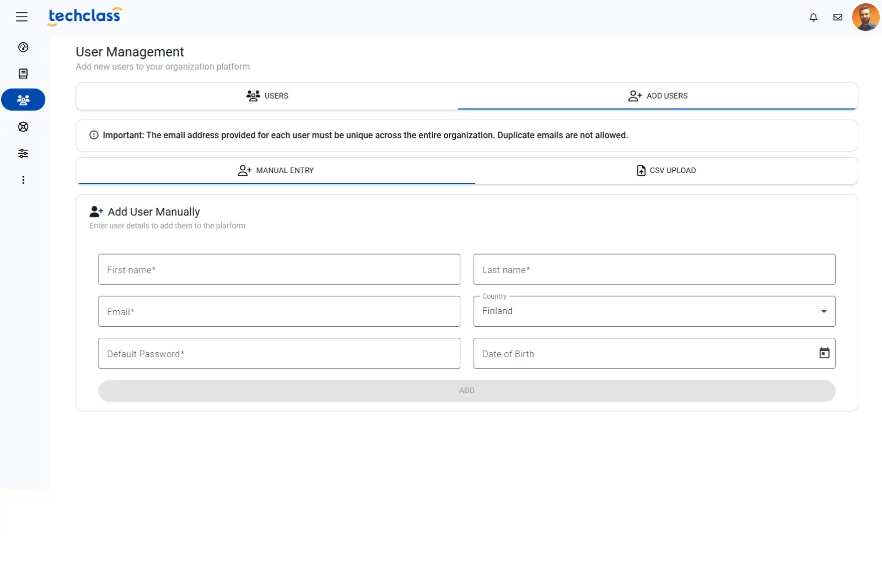Click the info icon beside Important notice
Screen dimensions: 882x588
(x=94, y=135)
